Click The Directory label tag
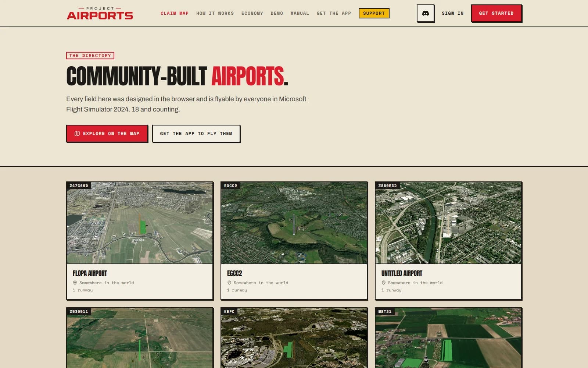588x368 pixels. point(90,56)
